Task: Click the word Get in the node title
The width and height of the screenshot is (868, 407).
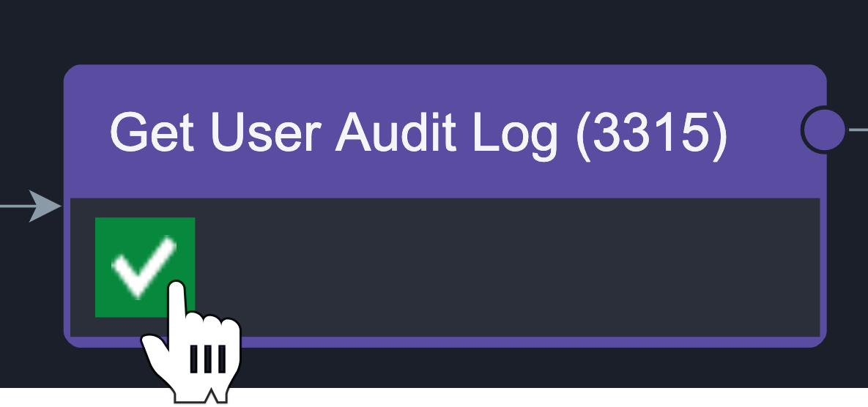Action: 152,132
